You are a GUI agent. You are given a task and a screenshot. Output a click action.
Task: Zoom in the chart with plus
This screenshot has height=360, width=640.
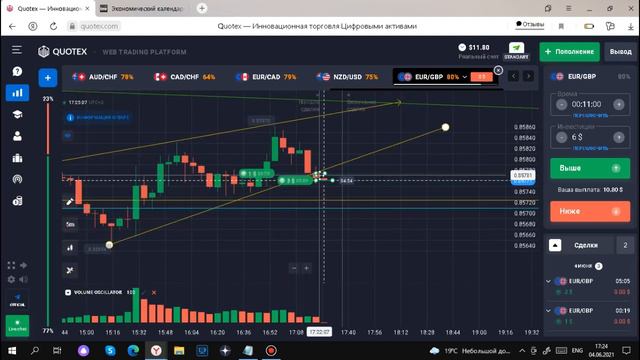tap(307, 268)
